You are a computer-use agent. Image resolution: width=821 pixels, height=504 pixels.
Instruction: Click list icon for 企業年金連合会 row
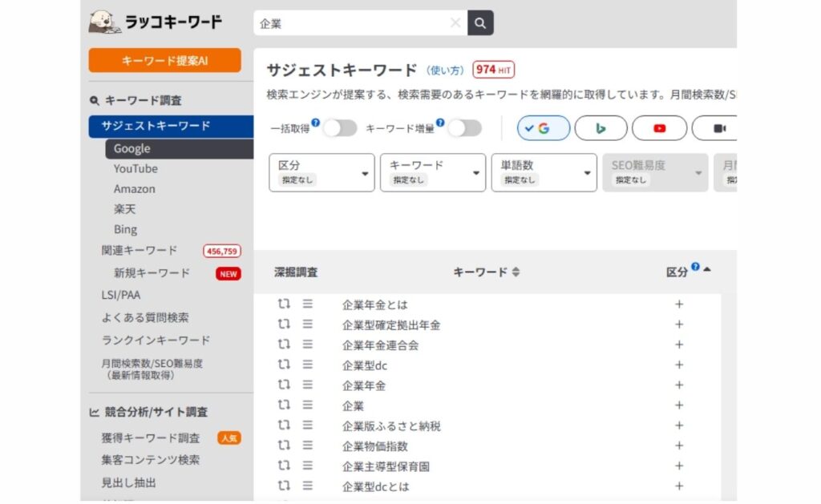pyautogui.click(x=307, y=345)
